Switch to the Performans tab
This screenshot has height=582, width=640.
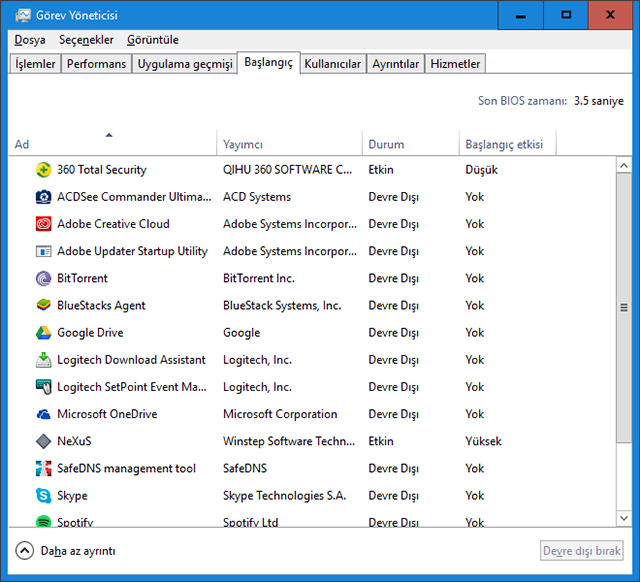pos(96,64)
